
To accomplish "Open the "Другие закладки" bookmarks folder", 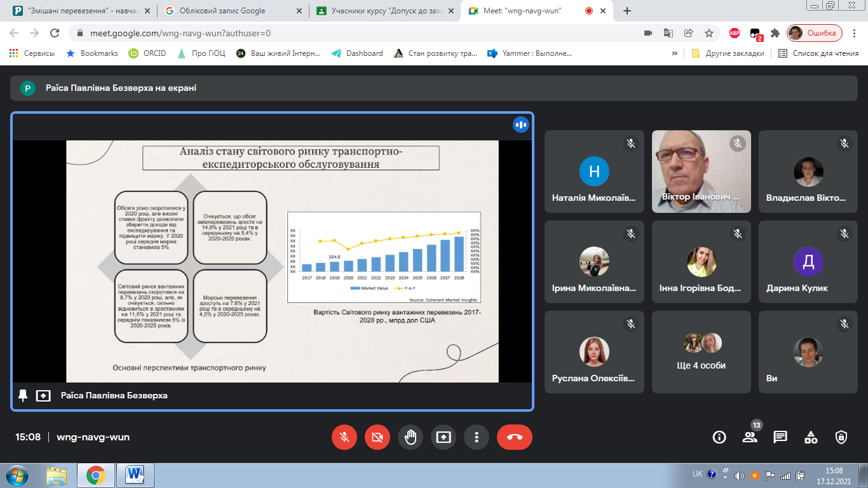I will (x=728, y=53).
